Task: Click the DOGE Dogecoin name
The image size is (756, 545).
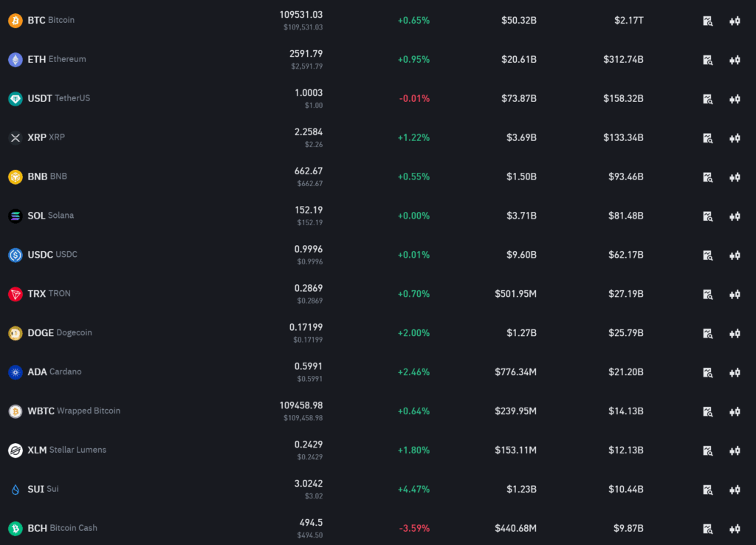Action: 60,333
